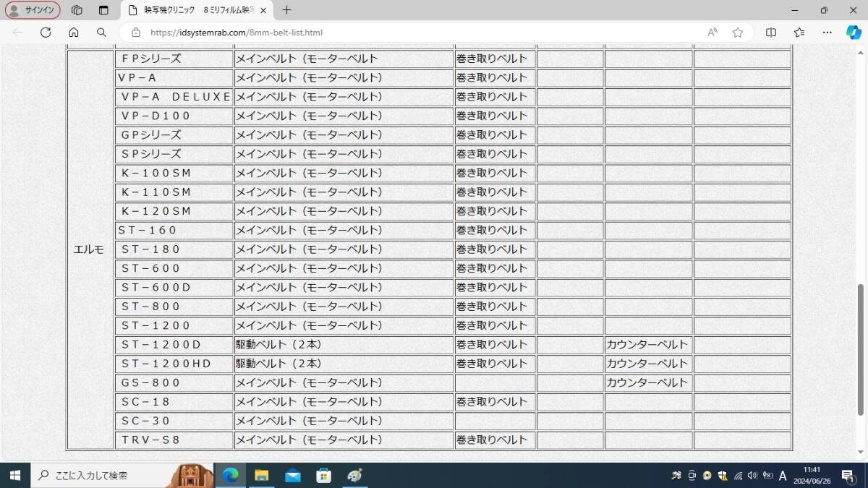868x488 pixels.
Task: Open Paint from the taskbar
Action: [x=354, y=475]
